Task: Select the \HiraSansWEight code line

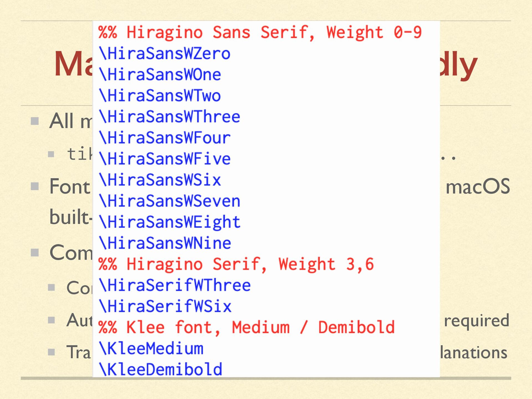Action: pos(170,222)
